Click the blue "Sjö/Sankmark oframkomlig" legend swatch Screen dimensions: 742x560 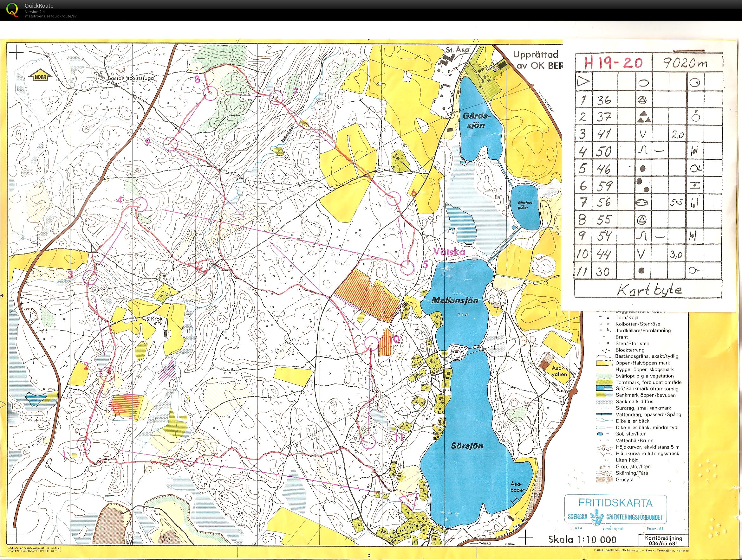click(x=604, y=389)
